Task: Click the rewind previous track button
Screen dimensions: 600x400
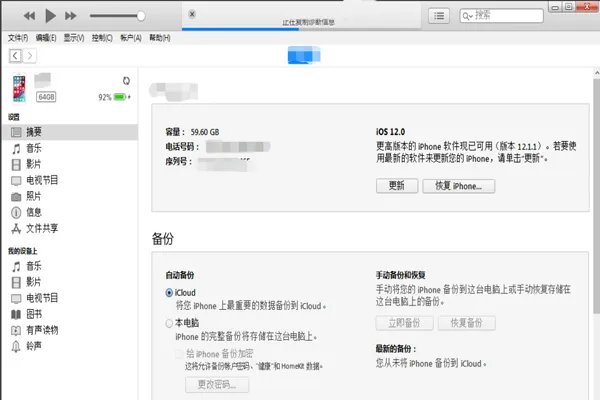Action: [29, 16]
